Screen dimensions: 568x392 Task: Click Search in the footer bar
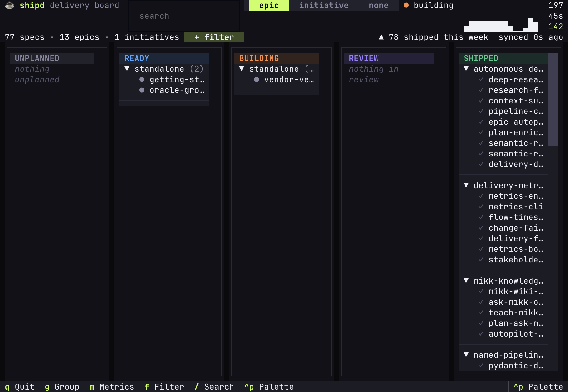(x=214, y=387)
